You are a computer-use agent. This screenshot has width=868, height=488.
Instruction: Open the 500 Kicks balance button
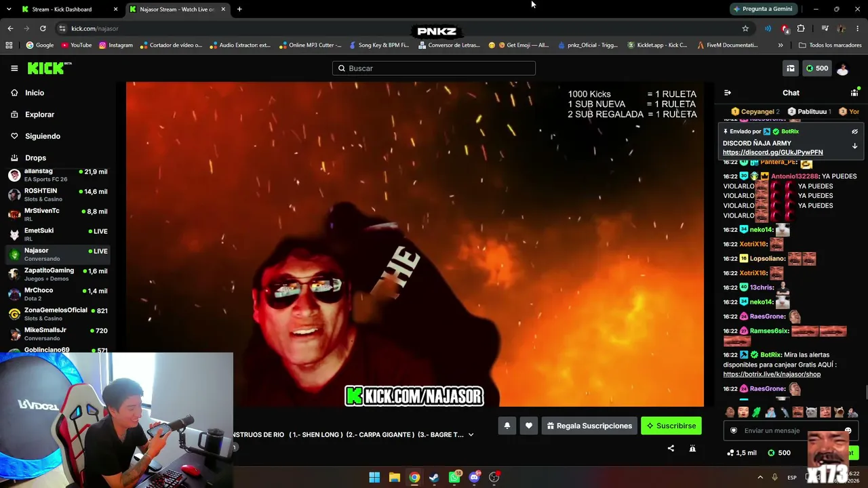click(816, 68)
